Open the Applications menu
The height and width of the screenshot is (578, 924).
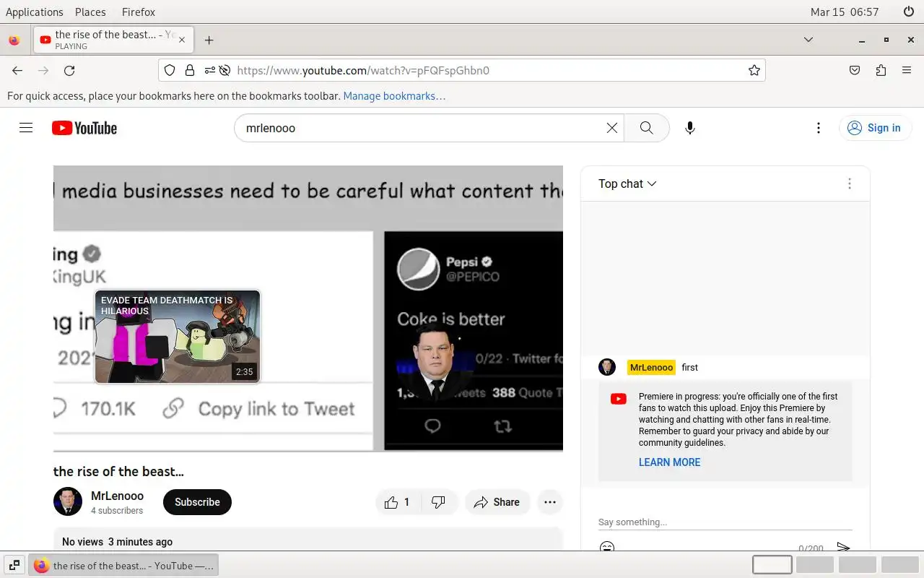[x=35, y=12]
